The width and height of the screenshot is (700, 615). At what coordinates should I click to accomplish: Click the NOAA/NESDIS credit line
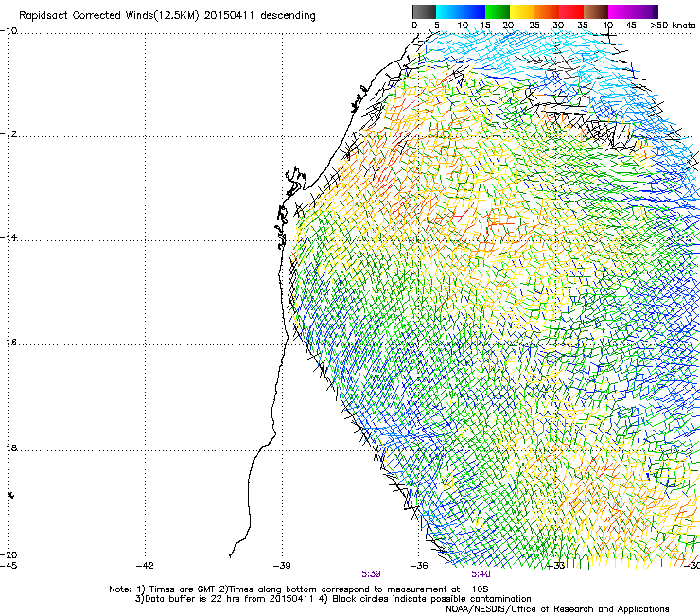(x=557, y=609)
